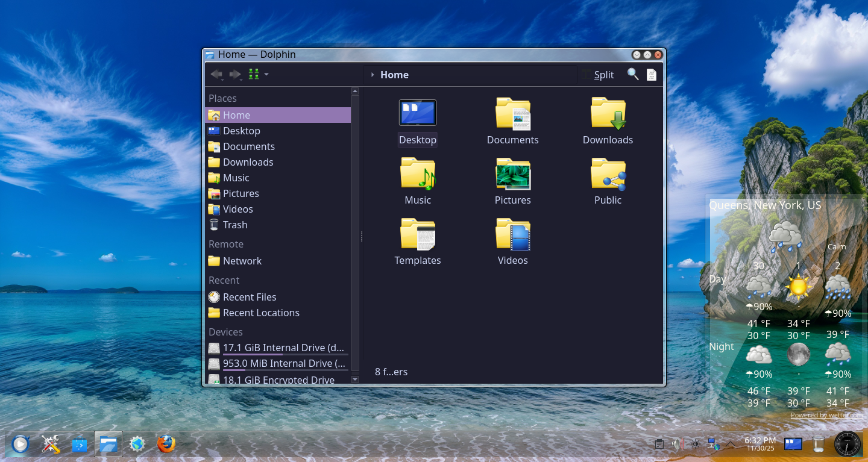Expand the breadcrumb arrow before Home

pyautogui.click(x=373, y=75)
